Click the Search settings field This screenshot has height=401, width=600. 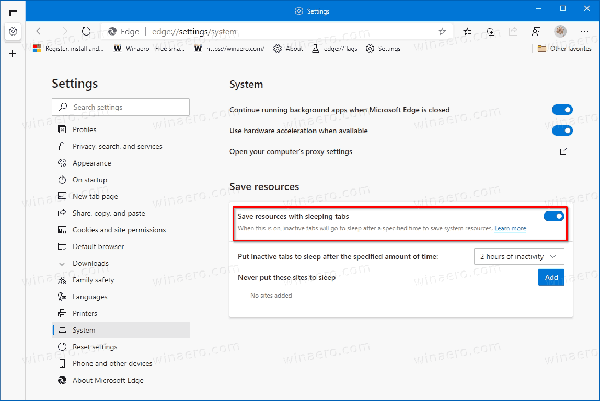[x=121, y=107]
